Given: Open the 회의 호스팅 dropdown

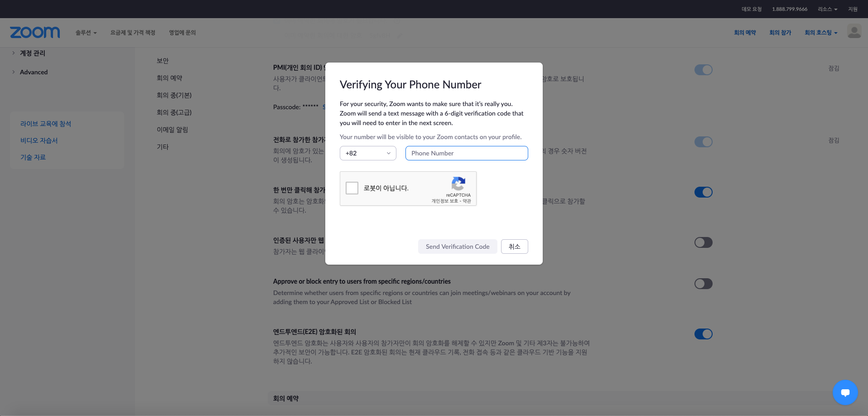Looking at the screenshot, I should tap(821, 33).
